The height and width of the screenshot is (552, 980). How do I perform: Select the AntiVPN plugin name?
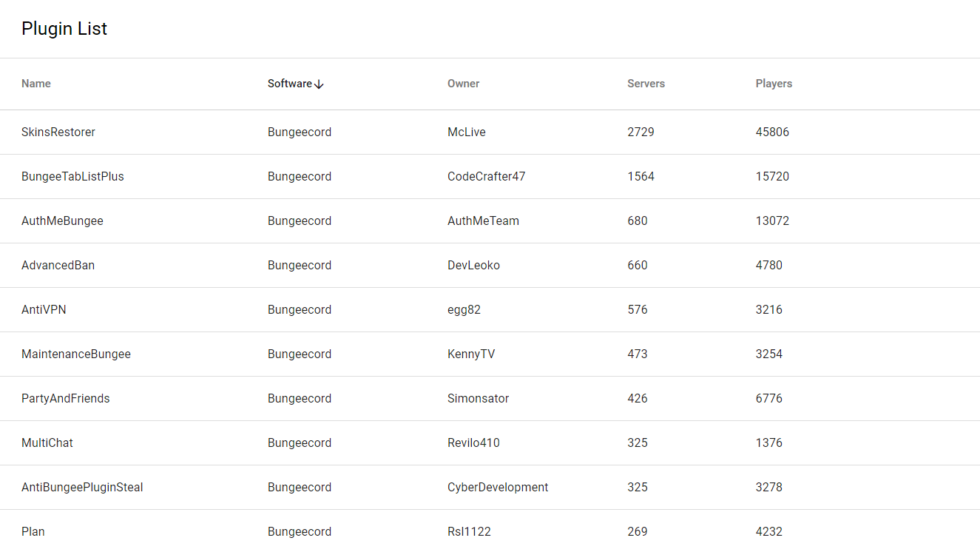click(44, 310)
